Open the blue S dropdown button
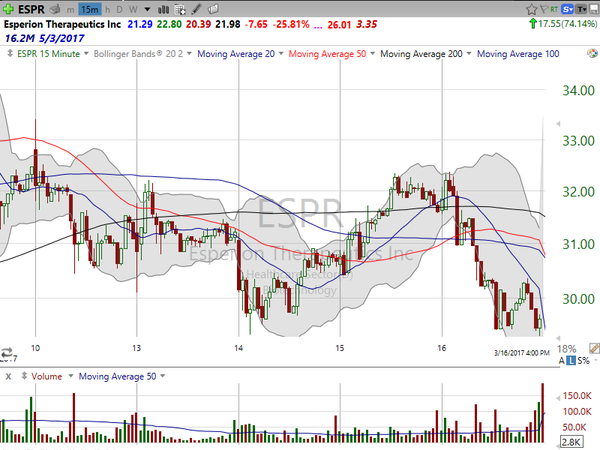600x450 pixels. coord(567,9)
